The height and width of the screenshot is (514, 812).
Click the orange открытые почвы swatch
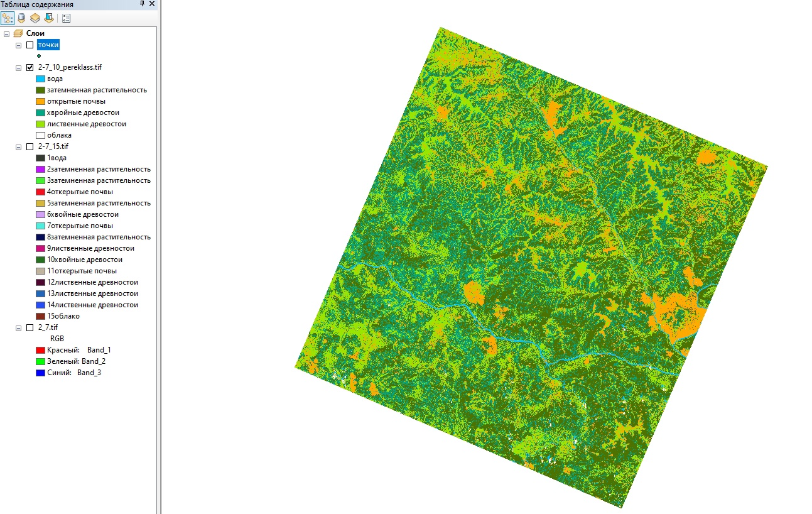[x=41, y=102]
